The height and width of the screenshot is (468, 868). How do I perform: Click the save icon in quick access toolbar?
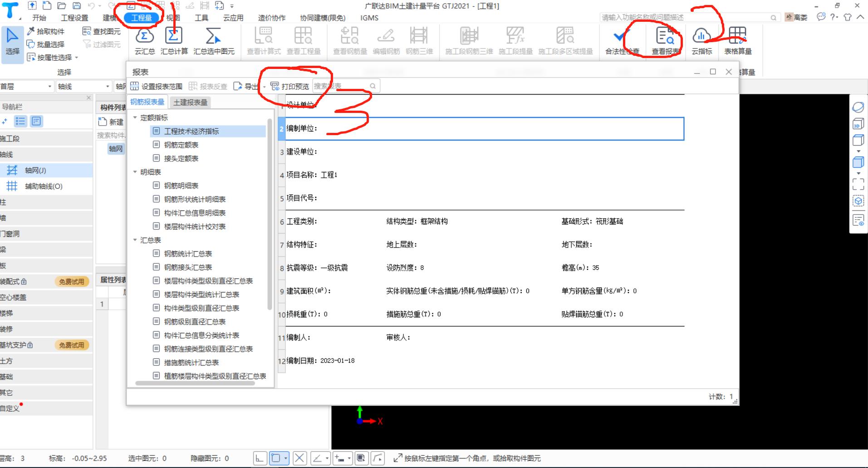pos(77,5)
